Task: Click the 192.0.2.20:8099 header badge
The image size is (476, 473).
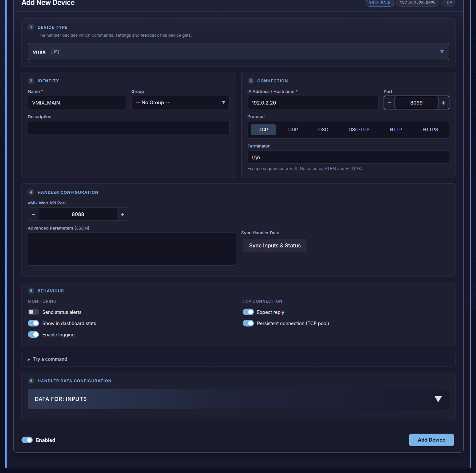Action: pyautogui.click(x=417, y=3)
